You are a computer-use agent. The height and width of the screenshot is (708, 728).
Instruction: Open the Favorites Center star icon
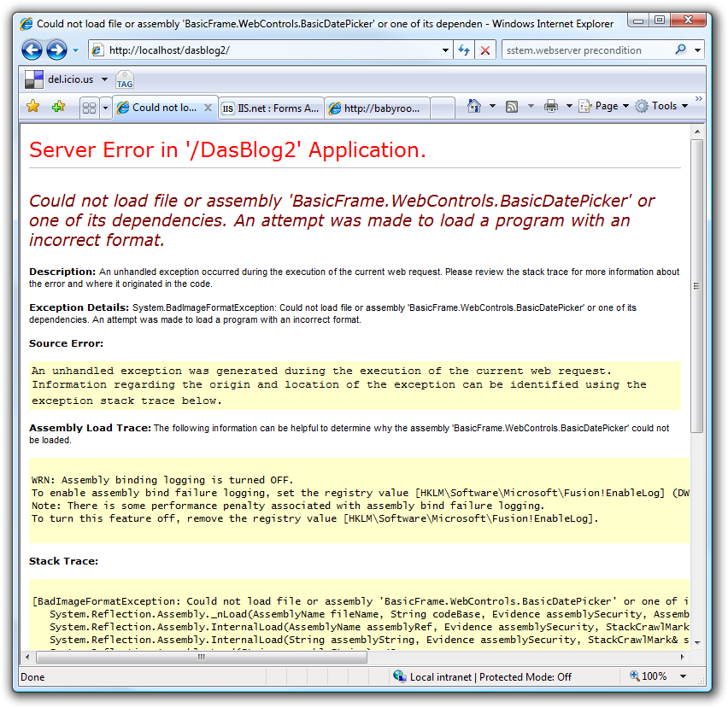[x=32, y=107]
